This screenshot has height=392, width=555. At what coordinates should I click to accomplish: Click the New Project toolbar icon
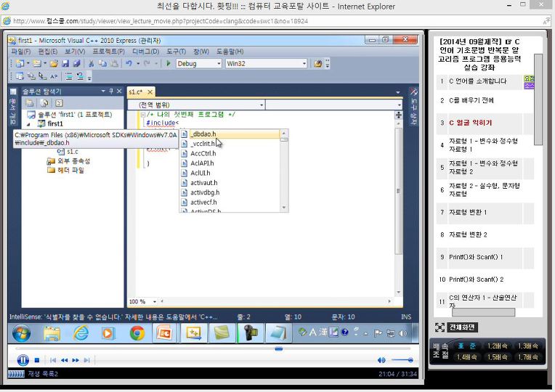20,64
